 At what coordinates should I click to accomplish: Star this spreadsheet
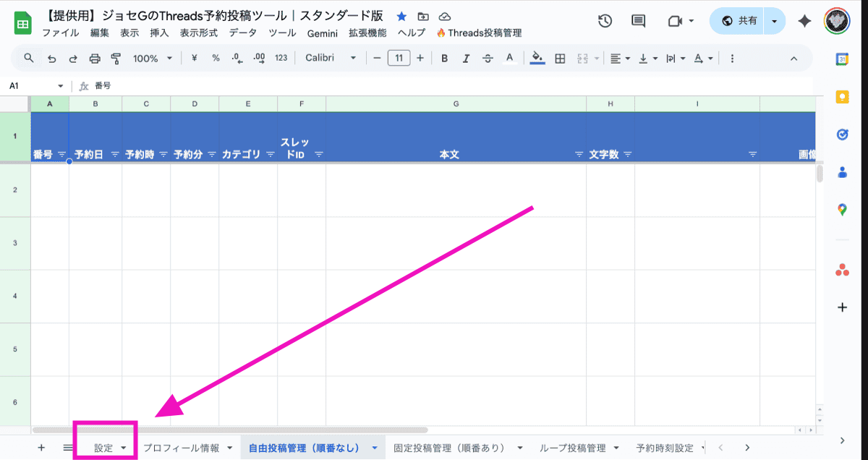pyautogui.click(x=401, y=16)
